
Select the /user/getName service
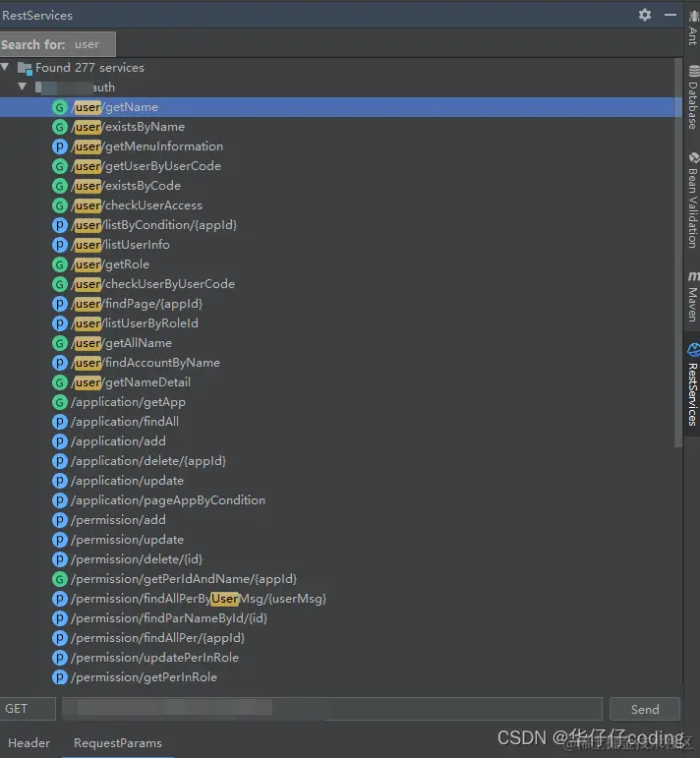(x=337, y=107)
